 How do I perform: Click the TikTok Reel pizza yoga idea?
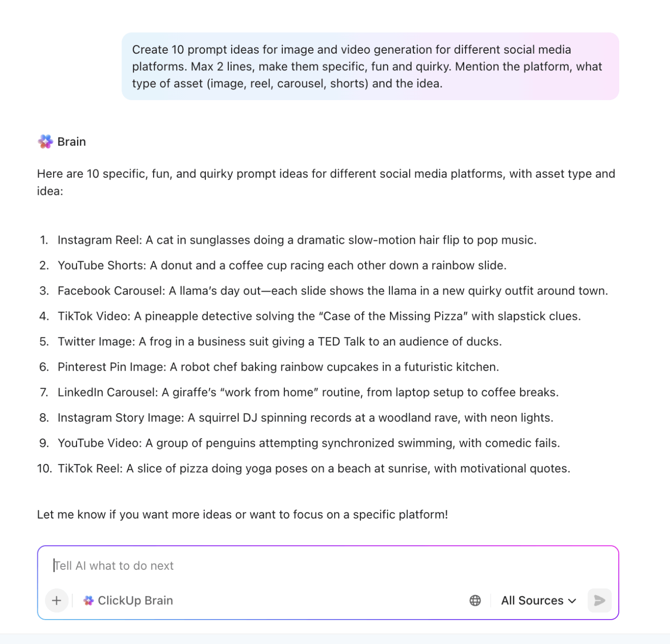[313, 468]
